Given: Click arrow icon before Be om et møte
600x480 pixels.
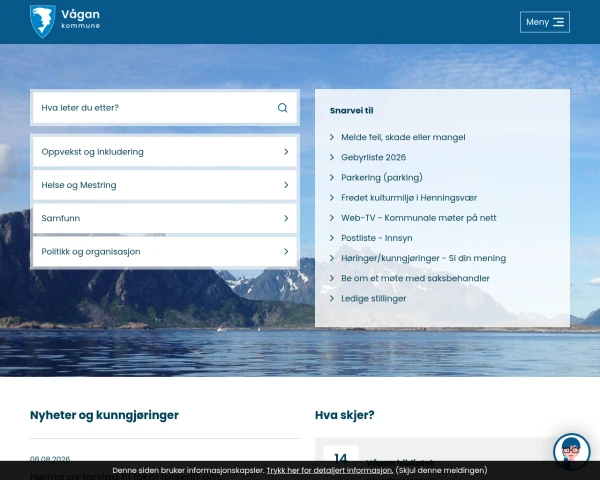Looking at the screenshot, I should point(332,278).
